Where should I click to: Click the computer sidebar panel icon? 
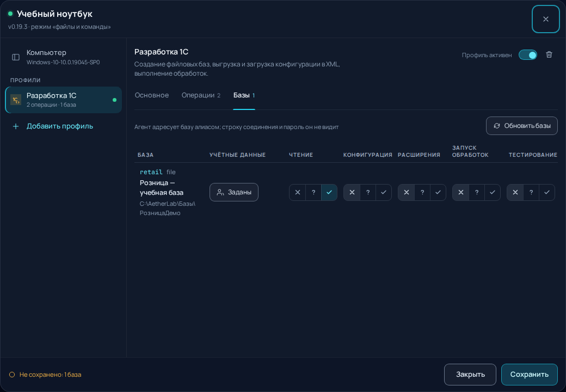(16, 57)
